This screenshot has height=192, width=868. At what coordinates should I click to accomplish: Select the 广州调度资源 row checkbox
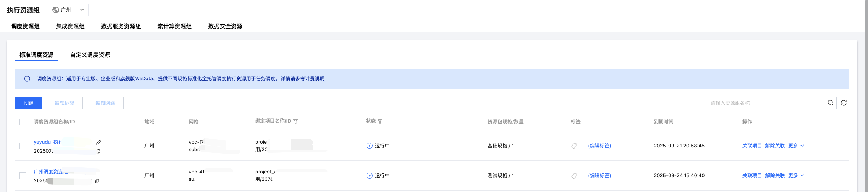pyautogui.click(x=23, y=176)
